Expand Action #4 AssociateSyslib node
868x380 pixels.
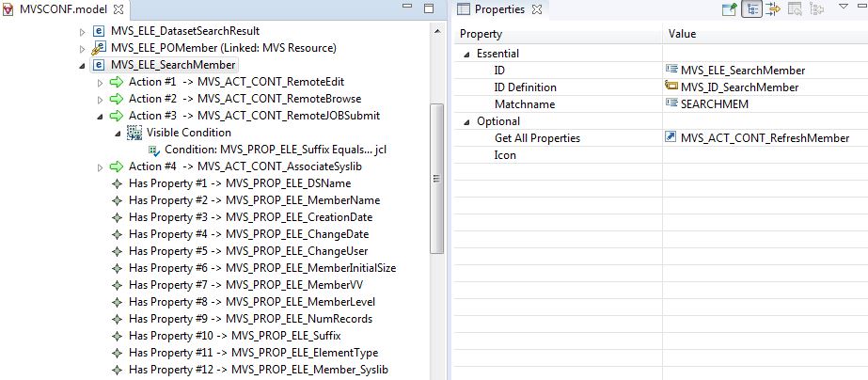pos(101,167)
